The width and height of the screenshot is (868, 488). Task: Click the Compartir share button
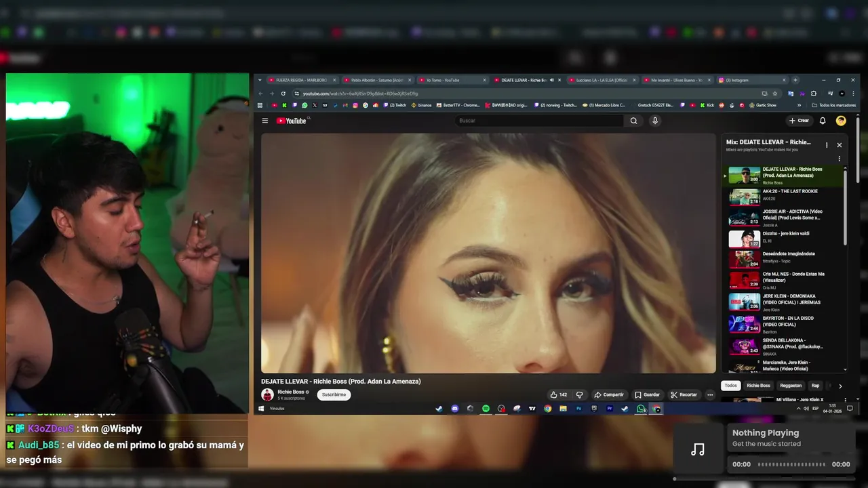click(x=609, y=394)
